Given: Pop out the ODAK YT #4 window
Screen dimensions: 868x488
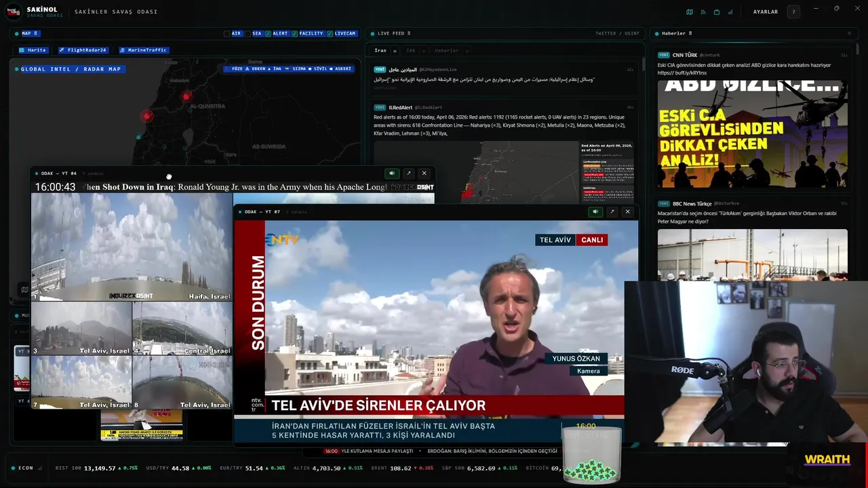Looking at the screenshot, I should 408,174.
